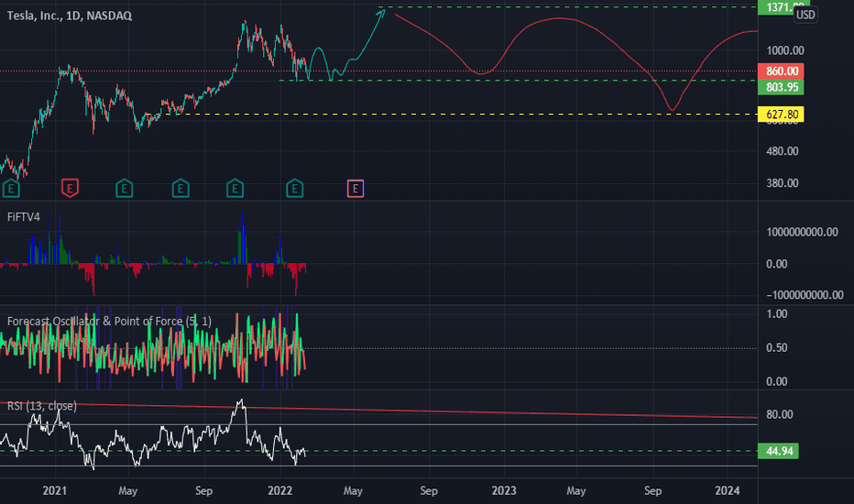
Task: Click the 1.00 Forecast Oscillator axis value
Action: point(777,313)
